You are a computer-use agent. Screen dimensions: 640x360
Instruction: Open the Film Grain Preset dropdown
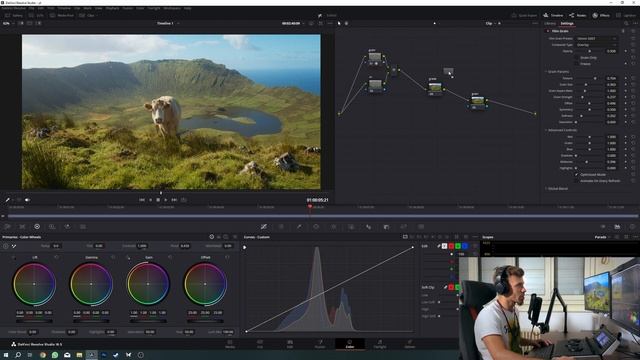596,38
